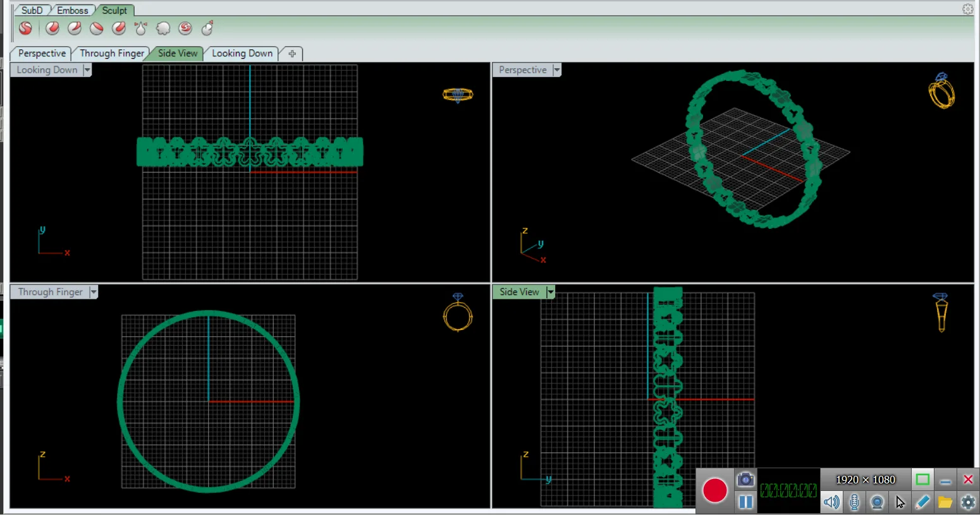The width and height of the screenshot is (980, 515).
Task: Toggle webcam capture in the recorder
Action: click(877, 502)
